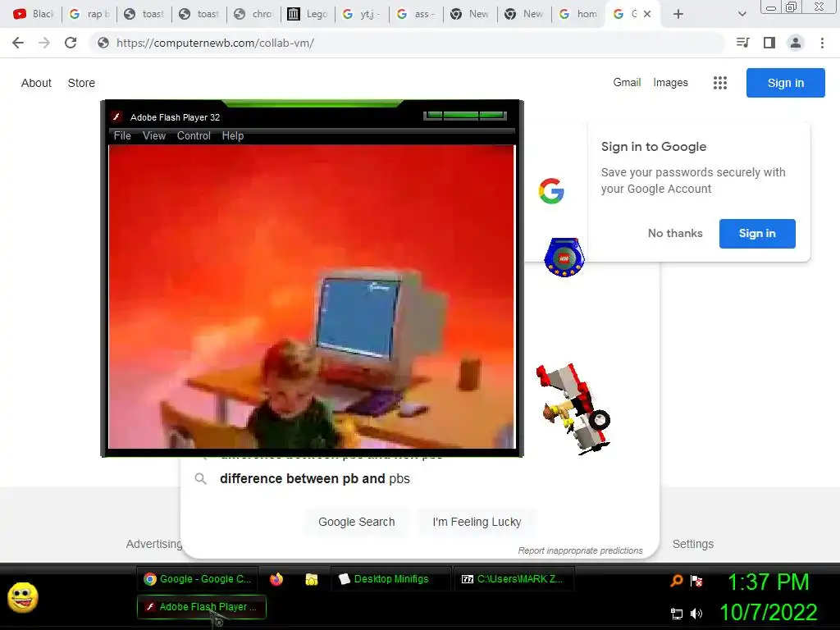Switch to the 'yt.j' tab
This screenshot has width=840, height=630.
(362, 14)
